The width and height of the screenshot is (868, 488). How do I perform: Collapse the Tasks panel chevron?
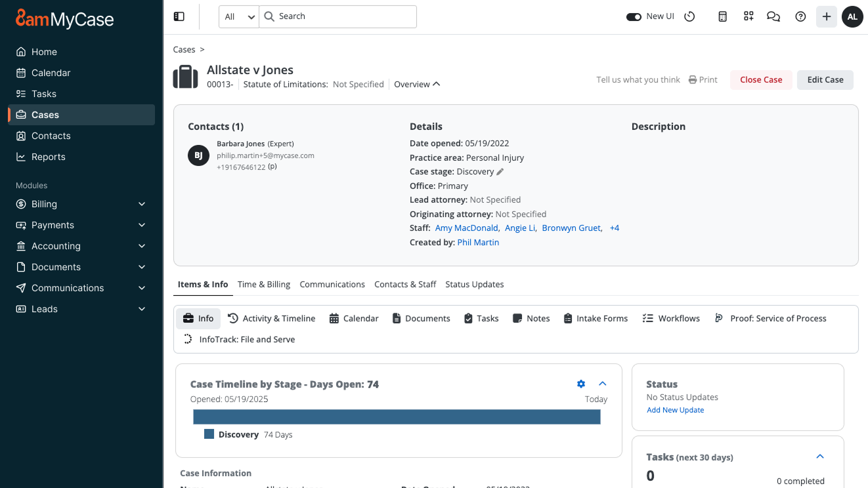coord(819,457)
